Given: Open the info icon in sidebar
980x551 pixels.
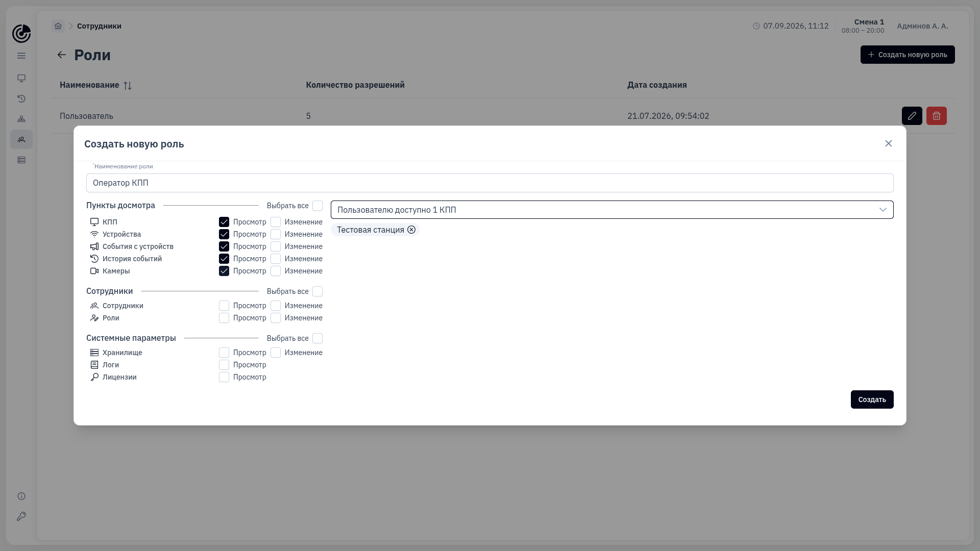Looking at the screenshot, I should [21, 496].
